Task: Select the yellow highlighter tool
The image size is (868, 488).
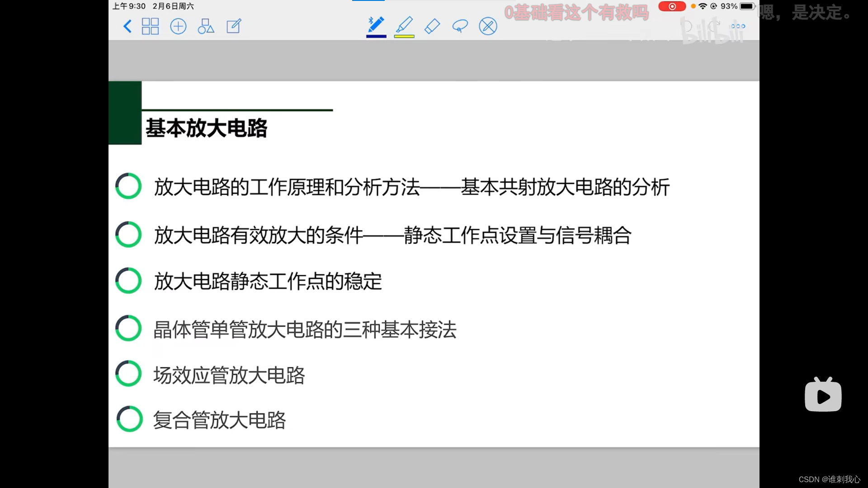Action: [x=404, y=24]
